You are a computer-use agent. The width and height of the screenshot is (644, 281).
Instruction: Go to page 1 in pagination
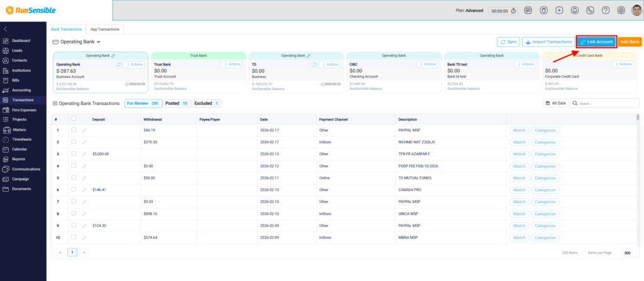(72, 252)
